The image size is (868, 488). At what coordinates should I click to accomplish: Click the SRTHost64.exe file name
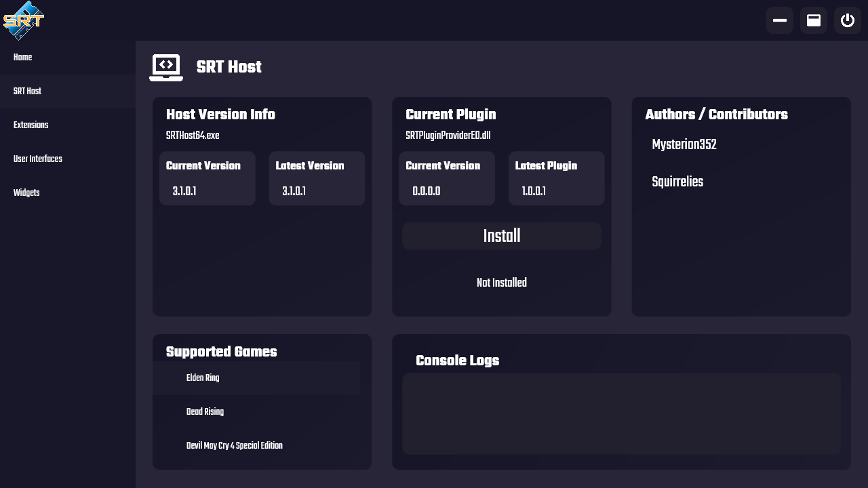point(193,136)
